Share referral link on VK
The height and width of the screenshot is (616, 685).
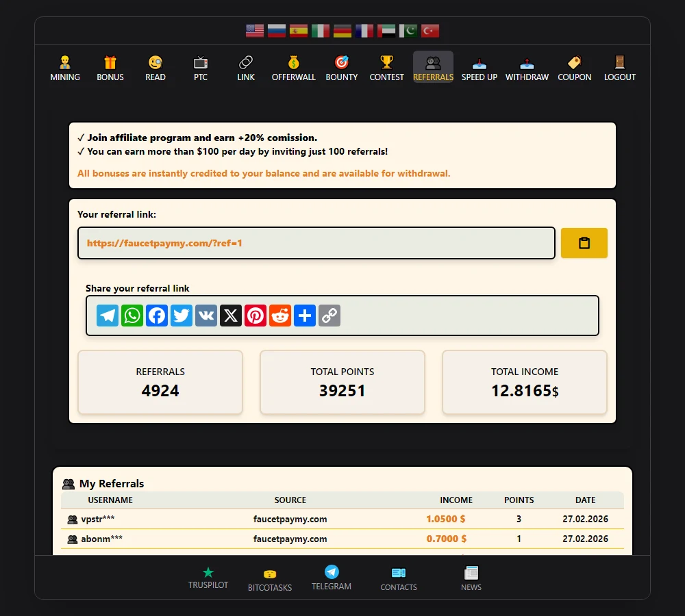click(206, 316)
